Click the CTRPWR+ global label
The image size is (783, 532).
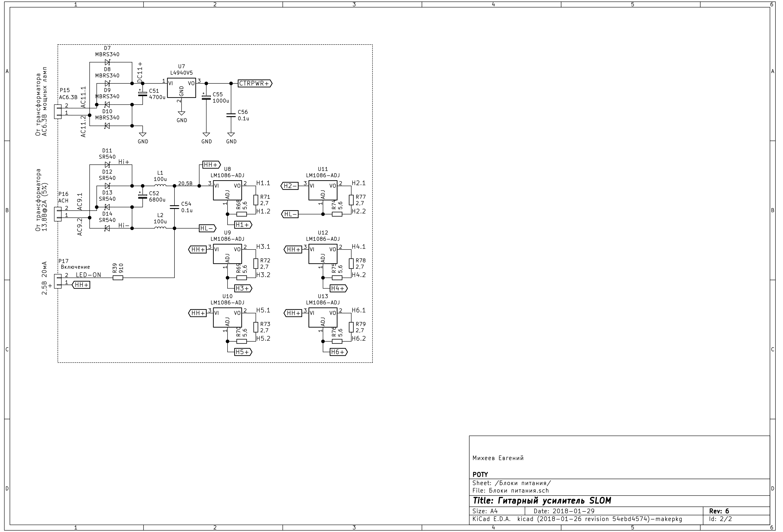255,83
